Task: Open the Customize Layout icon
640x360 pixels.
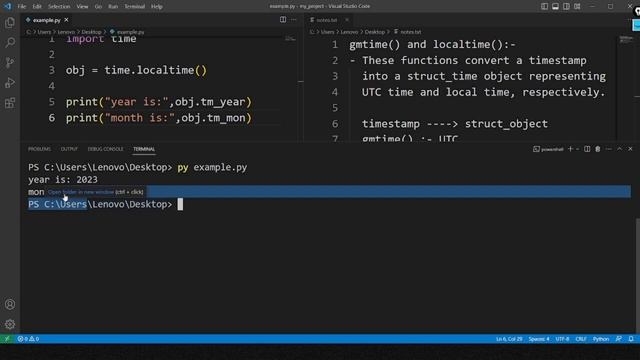Action: [577, 6]
